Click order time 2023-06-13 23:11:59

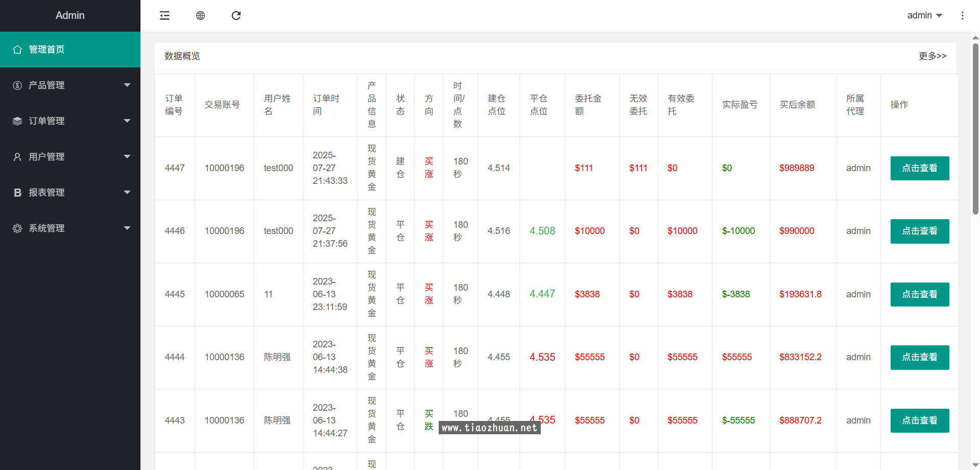pos(330,294)
